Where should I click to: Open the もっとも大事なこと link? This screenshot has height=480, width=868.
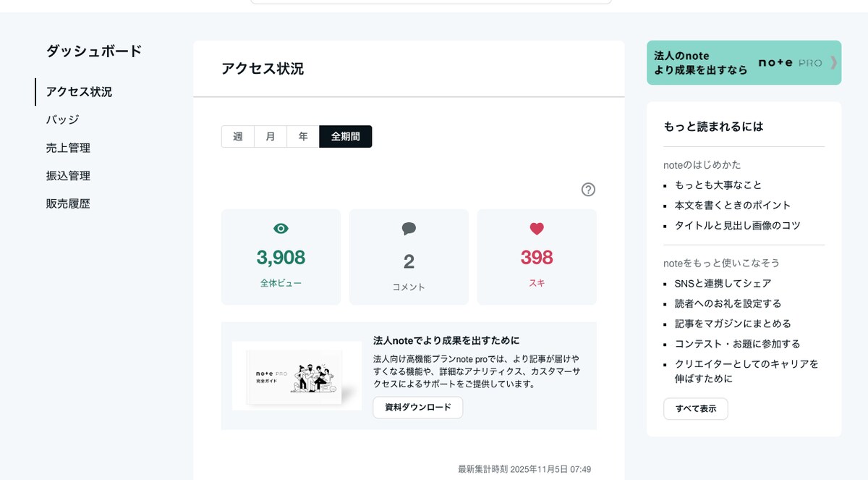(718, 185)
